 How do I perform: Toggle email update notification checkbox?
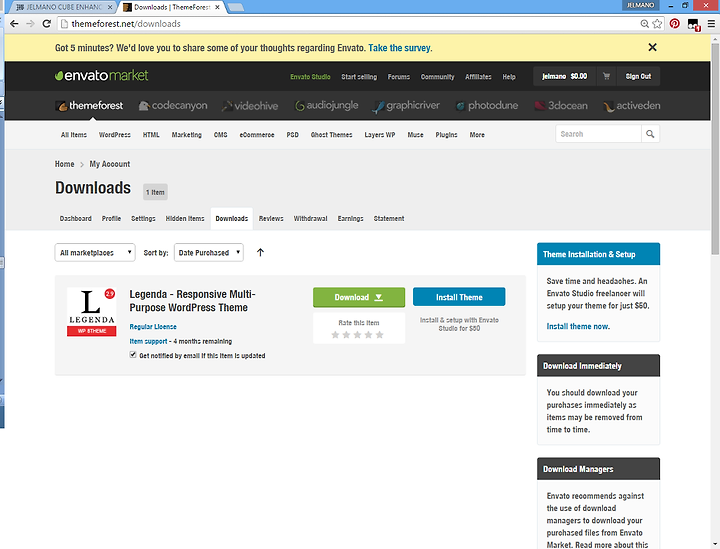point(133,355)
